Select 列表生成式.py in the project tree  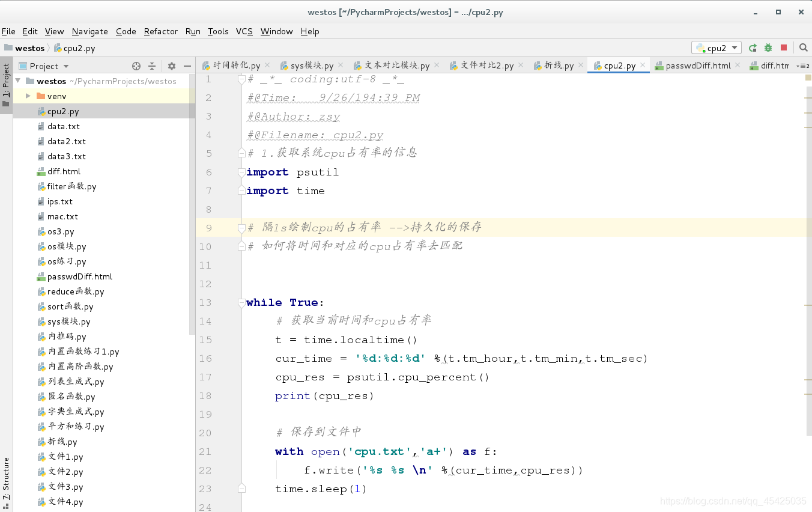[x=76, y=382]
